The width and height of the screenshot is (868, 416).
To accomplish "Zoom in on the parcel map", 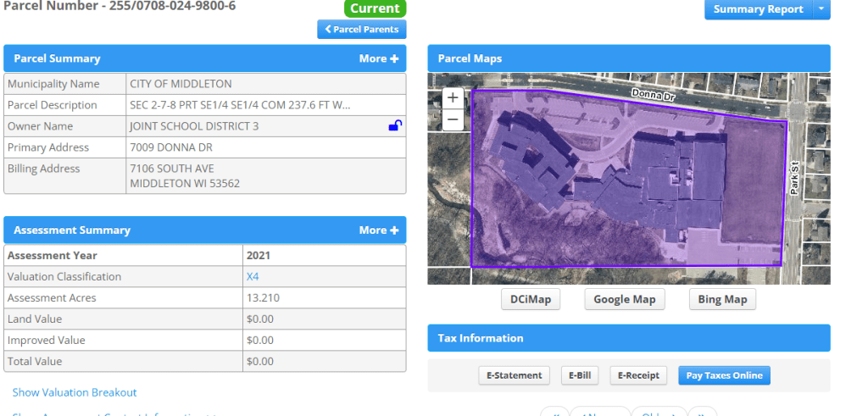I will tap(453, 97).
